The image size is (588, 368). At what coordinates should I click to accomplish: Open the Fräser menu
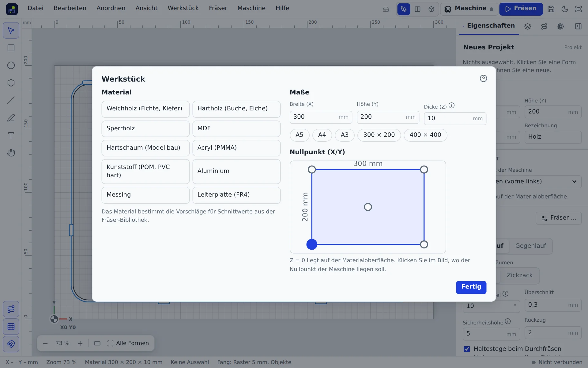(x=218, y=8)
